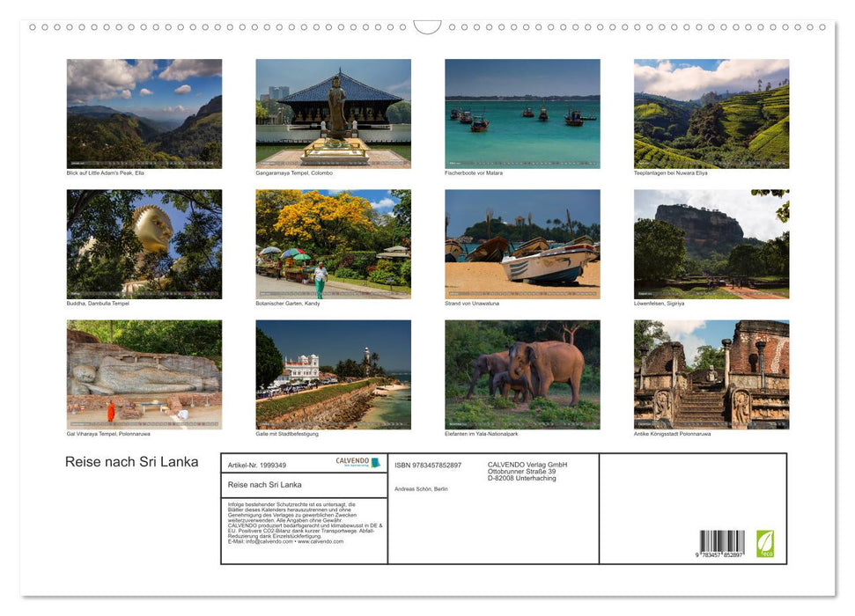Click the CALVENDO logo icon
Image resolution: width=855 pixels, height=616 pixels.
(351, 461)
